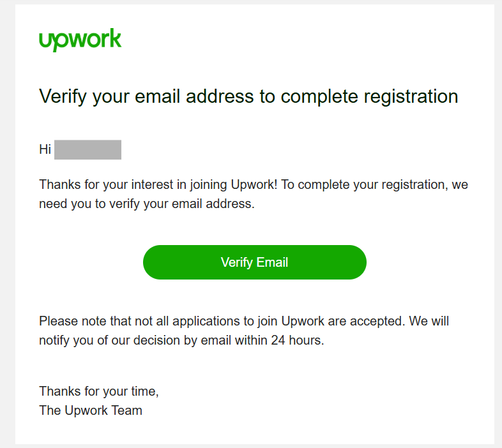
Task: Click 'need you to verify your email' line
Action: click(x=147, y=204)
